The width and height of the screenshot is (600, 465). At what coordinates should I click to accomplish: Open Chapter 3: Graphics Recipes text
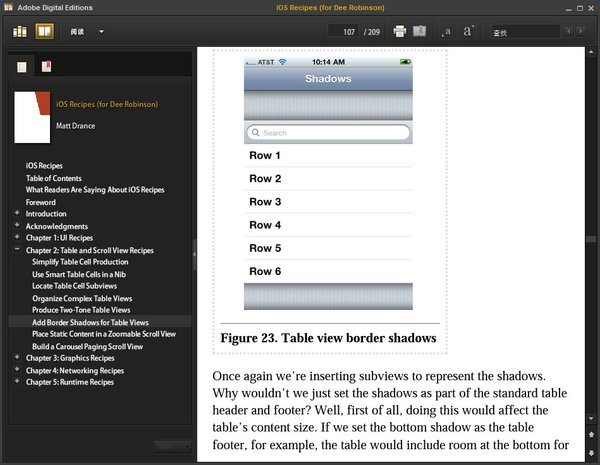pos(70,358)
